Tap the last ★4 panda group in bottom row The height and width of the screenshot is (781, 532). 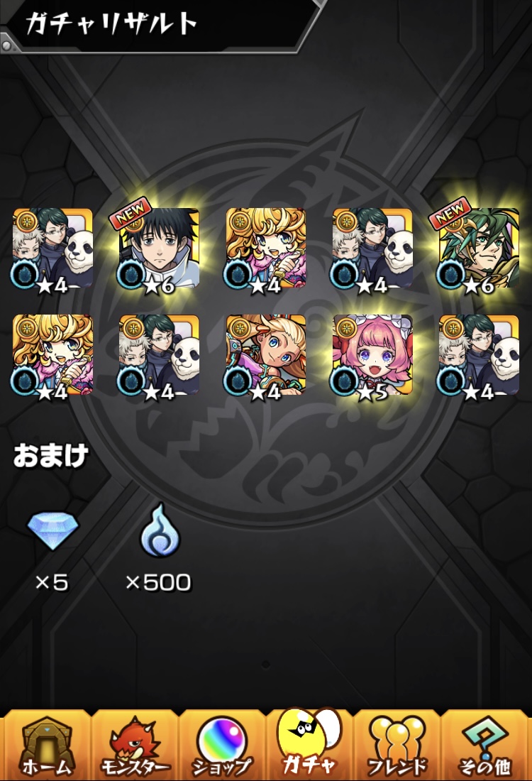479,354
